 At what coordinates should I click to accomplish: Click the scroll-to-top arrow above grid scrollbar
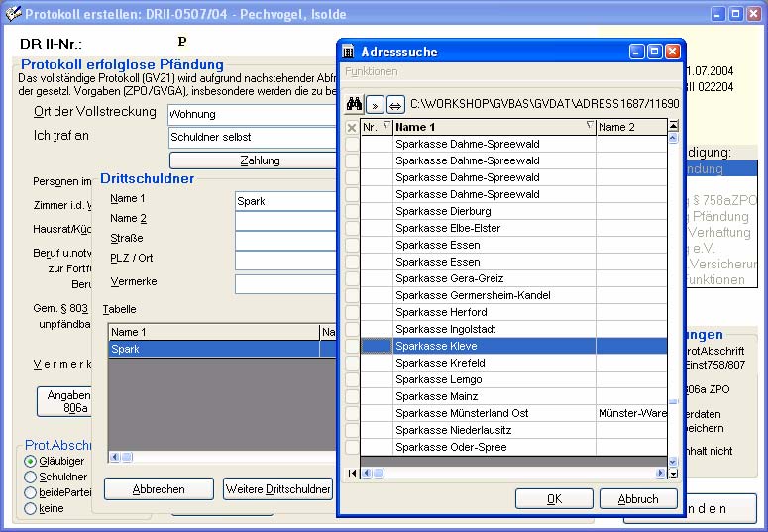(674, 126)
